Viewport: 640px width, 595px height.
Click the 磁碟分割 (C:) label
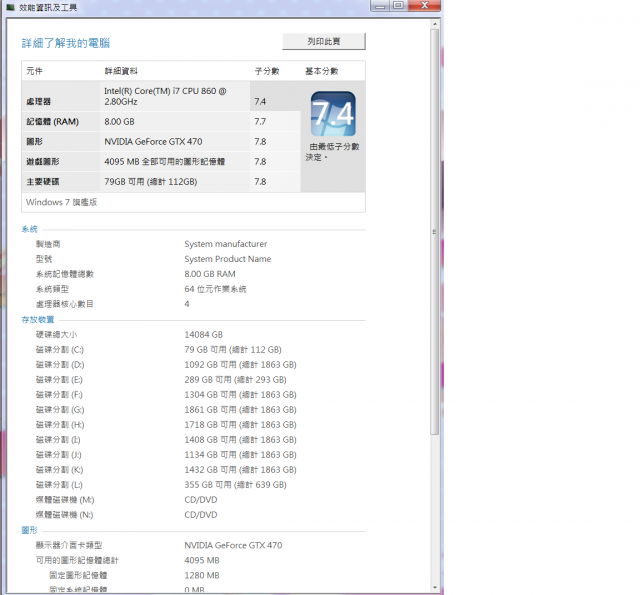click(60, 350)
